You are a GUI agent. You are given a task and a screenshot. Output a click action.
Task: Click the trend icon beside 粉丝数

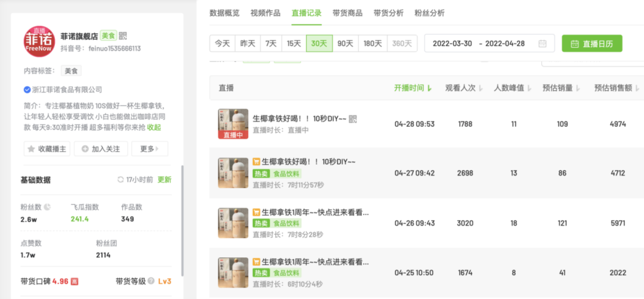pos(48,207)
